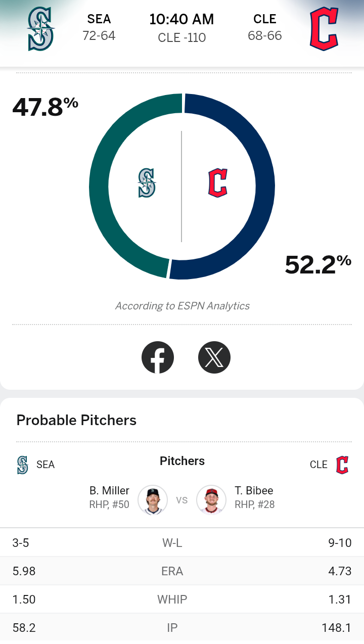Viewport: 364px width, 644px height.
Task: Tap the CLE team abbreviation in the header
Action: 265,19
